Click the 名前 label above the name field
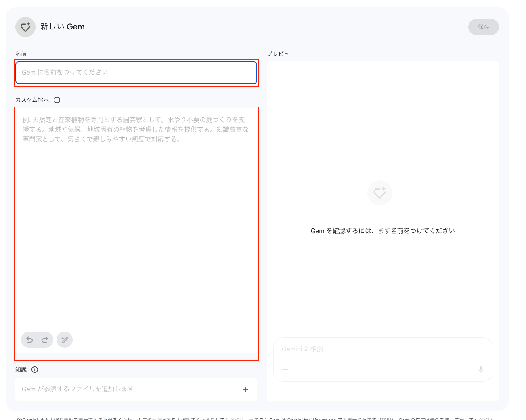 21,54
